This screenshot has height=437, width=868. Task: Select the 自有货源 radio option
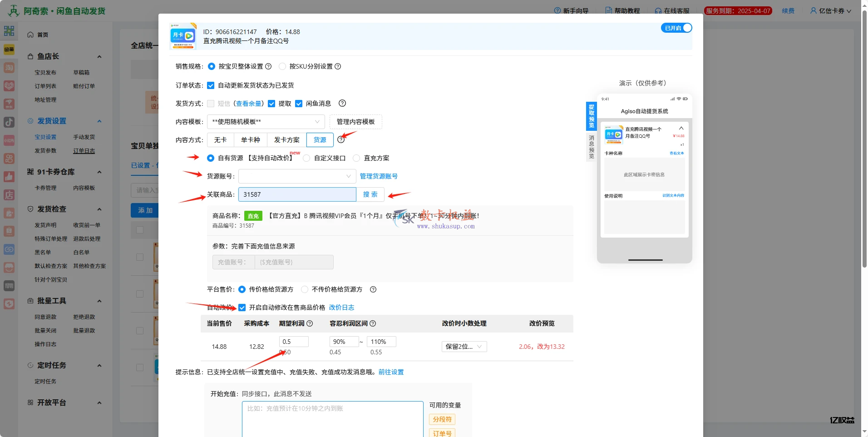click(211, 158)
